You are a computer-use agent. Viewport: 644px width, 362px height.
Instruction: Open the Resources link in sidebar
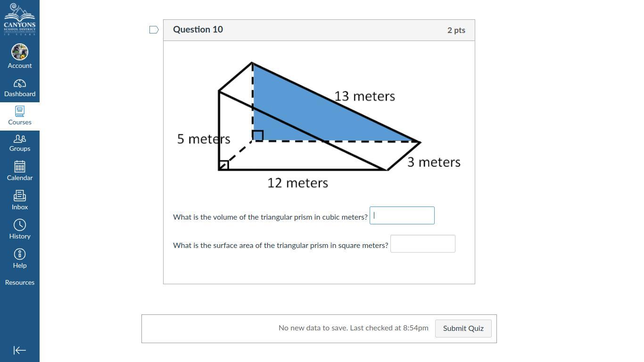(20, 282)
